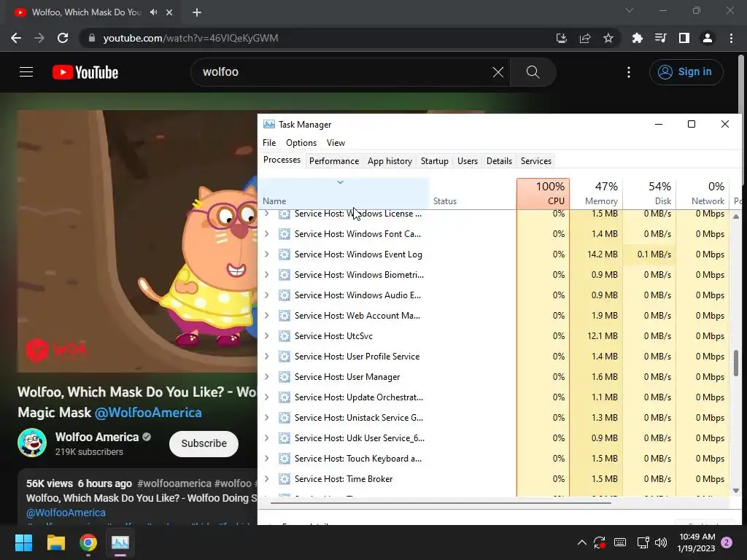
Task: Sort processes by Memory column
Action: pyautogui.click(x=596, y=193)
